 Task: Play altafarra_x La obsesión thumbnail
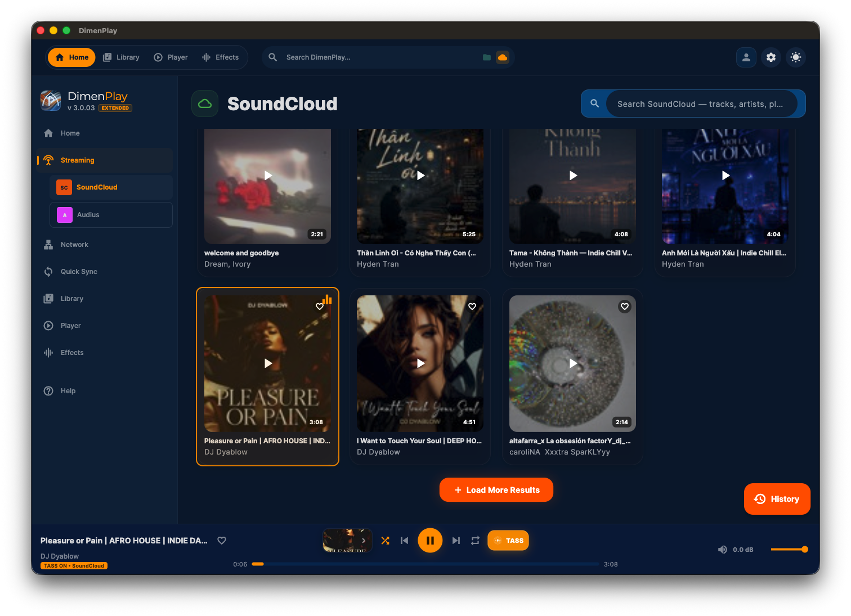pyautogui.click(x=573, y=363)
